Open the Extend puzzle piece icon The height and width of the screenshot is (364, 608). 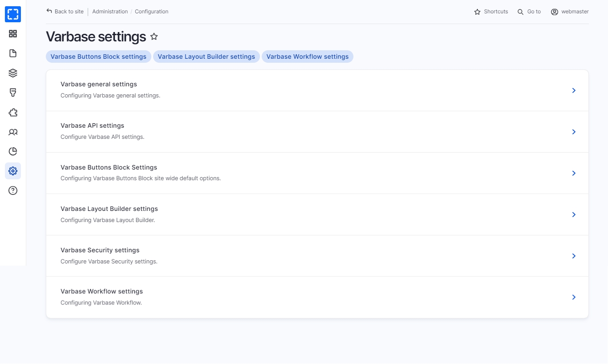pos(13,113)
